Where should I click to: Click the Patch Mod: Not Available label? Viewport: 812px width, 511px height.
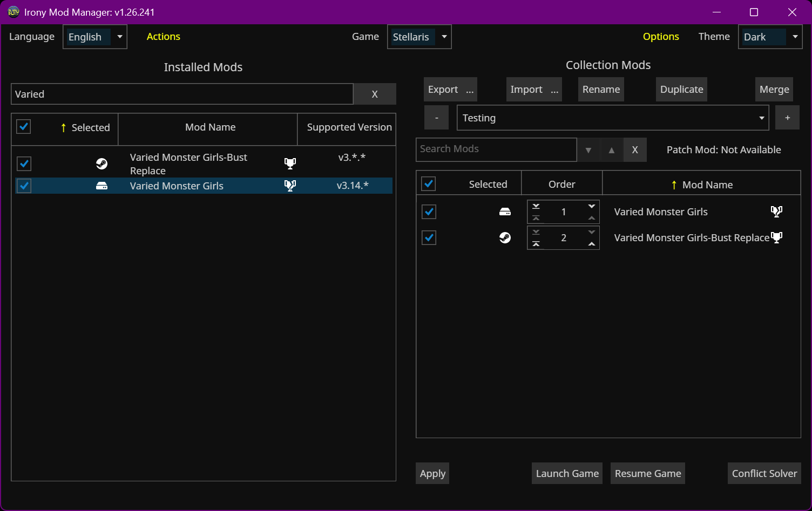click(723, 150)
